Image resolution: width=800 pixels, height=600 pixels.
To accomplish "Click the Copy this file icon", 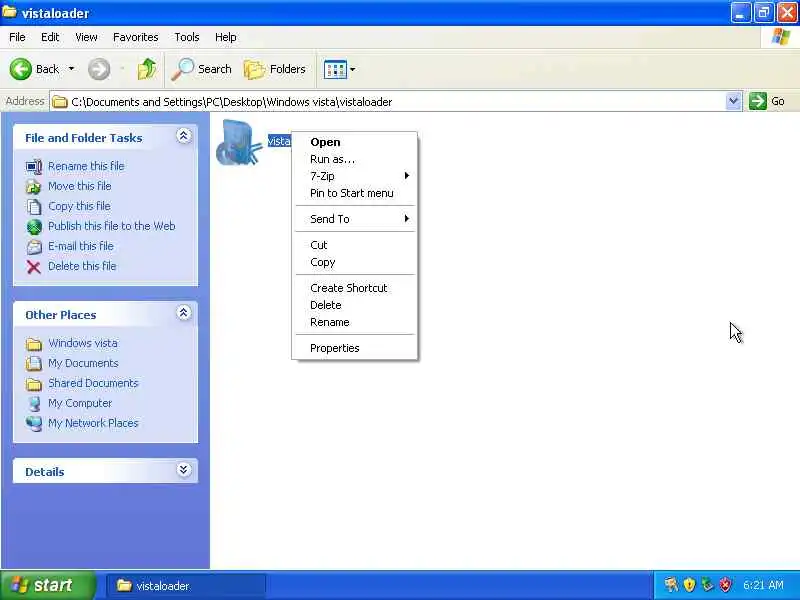I will 34,207.
